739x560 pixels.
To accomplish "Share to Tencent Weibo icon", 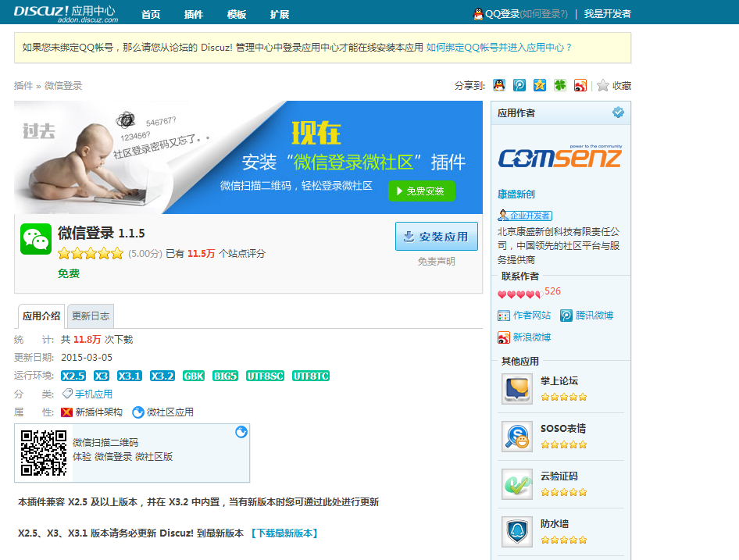I will [x=519, y=85].
